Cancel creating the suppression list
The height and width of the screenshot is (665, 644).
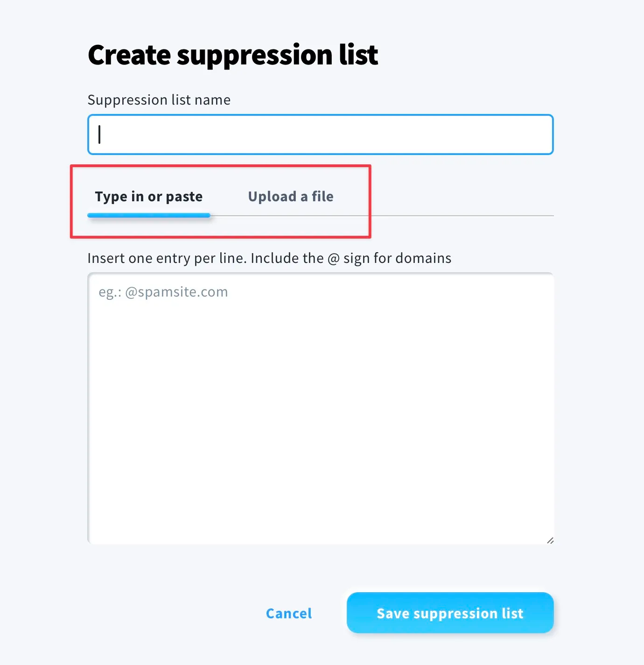[289, 613]
